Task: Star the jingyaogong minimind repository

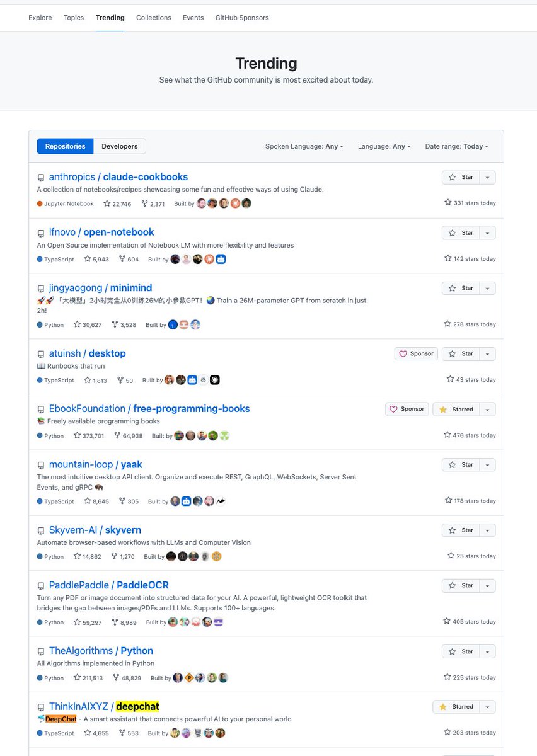Action: [x=461, y=288]
